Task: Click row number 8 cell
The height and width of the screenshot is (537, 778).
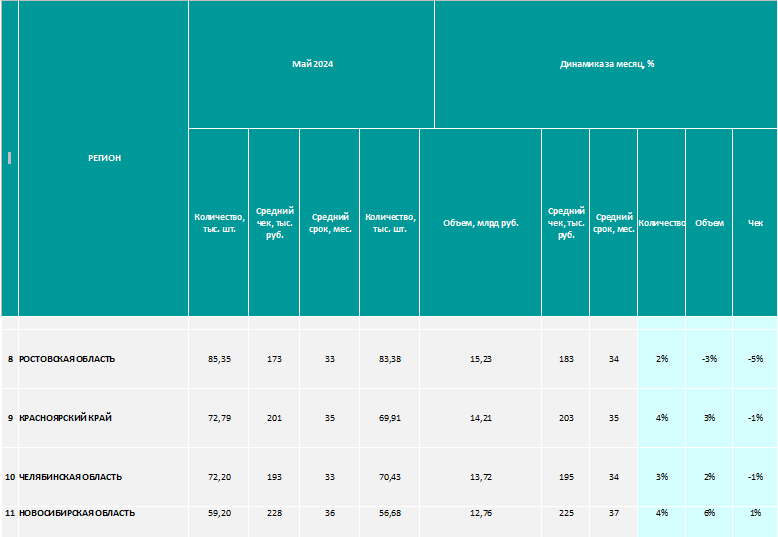Action: 10,359
